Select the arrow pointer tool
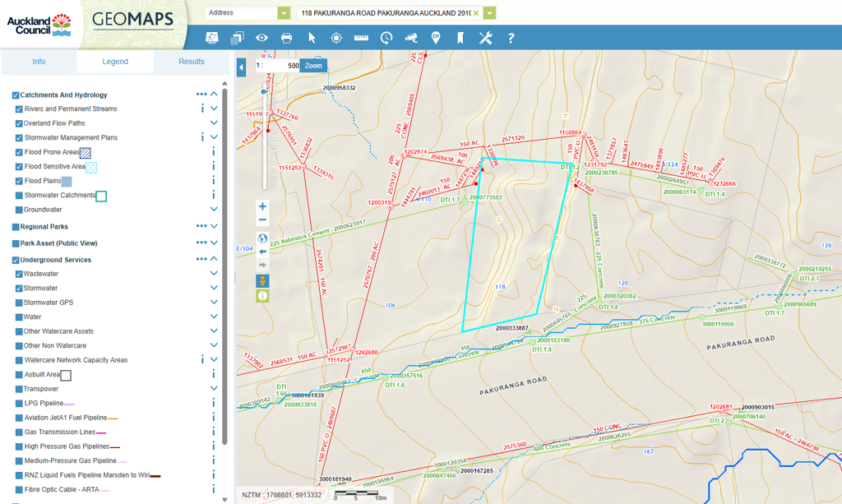Viewport: 842px width, 504px height. (312, 38)
